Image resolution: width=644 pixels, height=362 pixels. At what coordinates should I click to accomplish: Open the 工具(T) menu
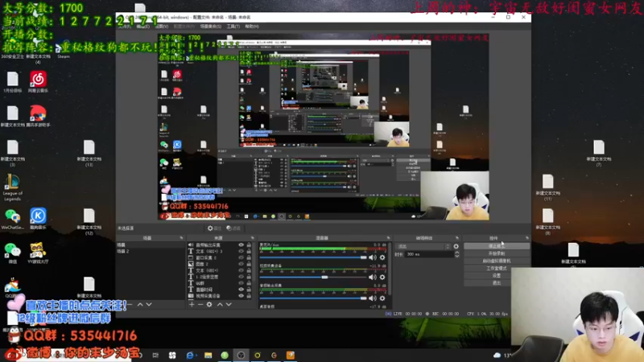point(233,27)
